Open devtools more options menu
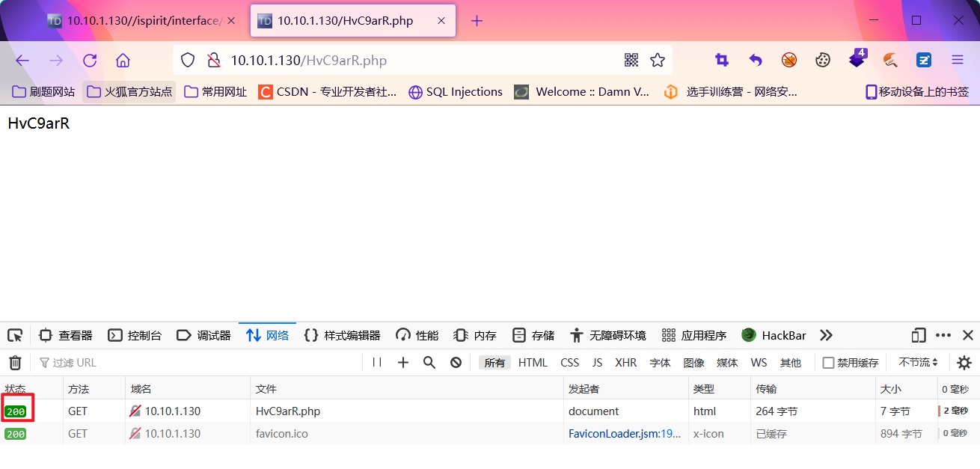This screenshot has width=980, height=469. pyautogui.click(x=943, y=335)
